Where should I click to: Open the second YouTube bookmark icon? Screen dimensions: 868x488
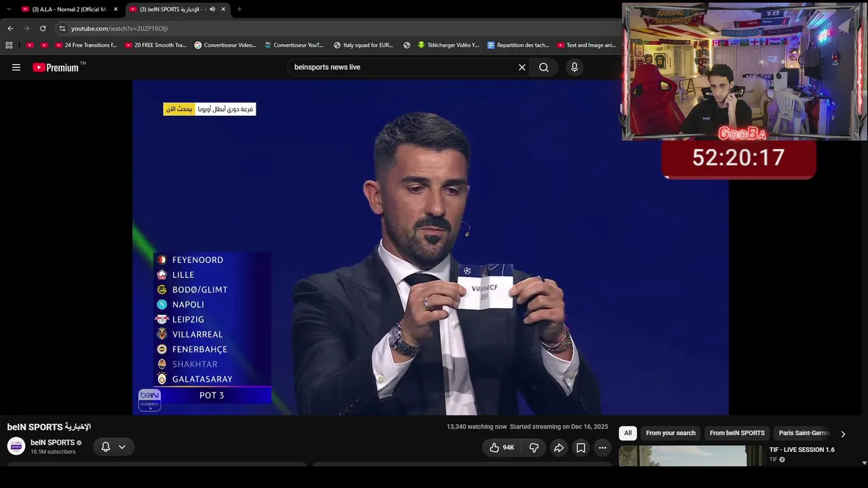coord(45,45)
